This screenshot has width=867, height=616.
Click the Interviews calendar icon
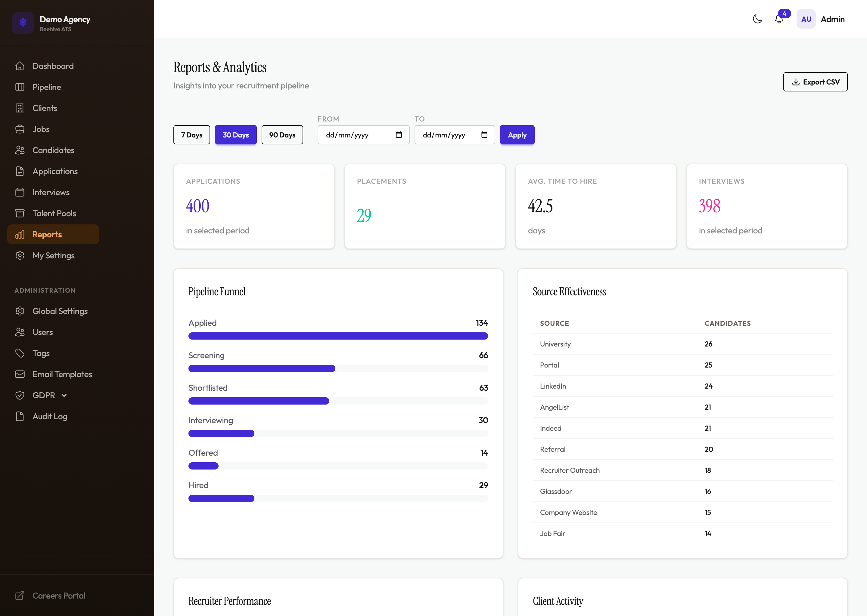coord(20,192)
